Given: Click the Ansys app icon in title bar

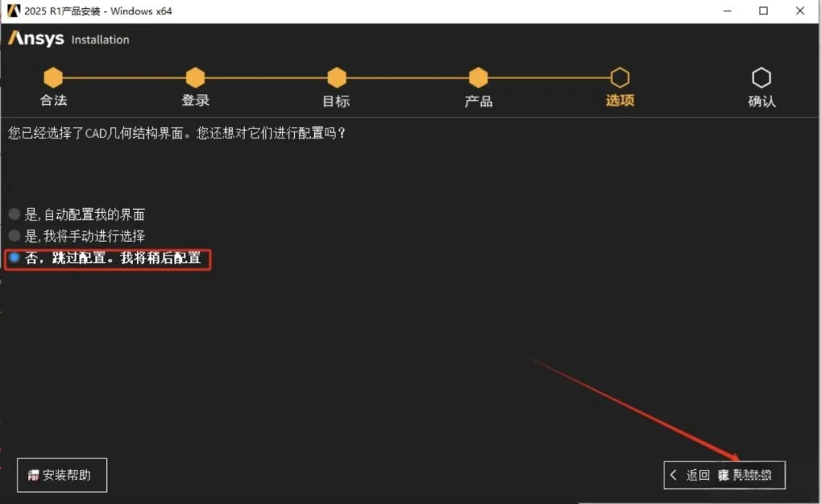Looking at the screenshot, I should (13, 11).
